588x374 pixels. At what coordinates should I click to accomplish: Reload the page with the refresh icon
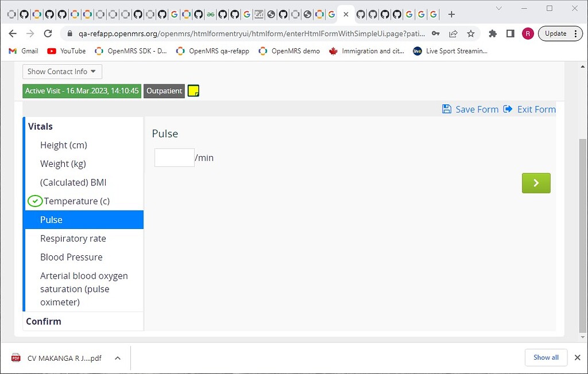48,33
